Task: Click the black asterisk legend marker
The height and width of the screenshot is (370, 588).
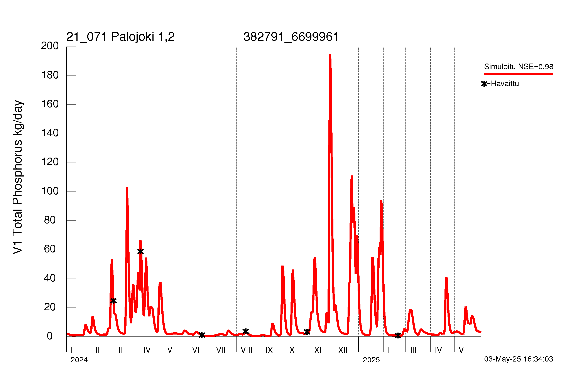Action: [484, 84]
